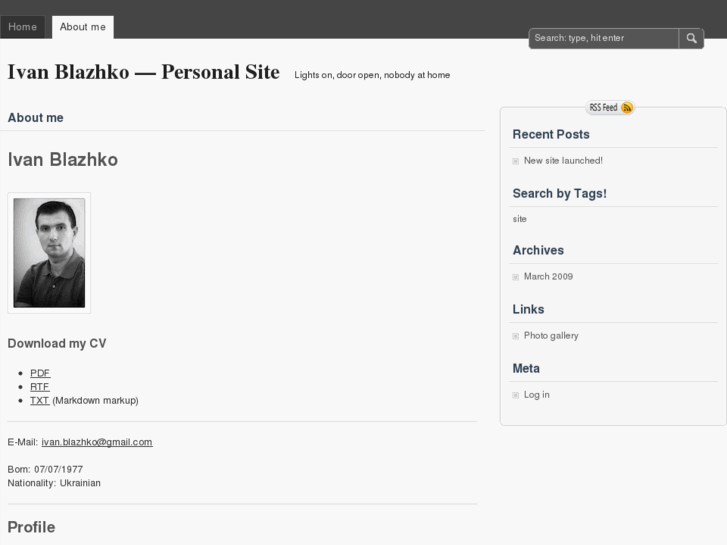
Task: Click the RSS Feed icon
Action: click(x=627, y=108)
